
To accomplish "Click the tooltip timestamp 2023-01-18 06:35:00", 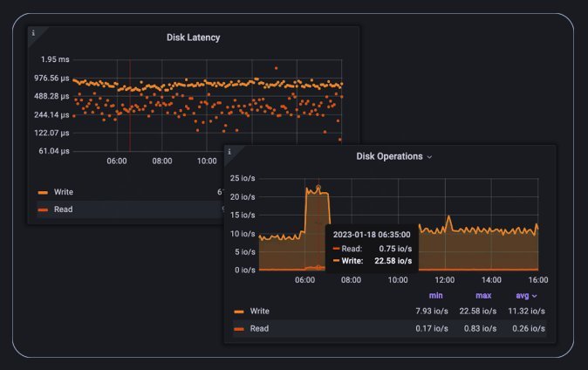I will pos(372,234).
